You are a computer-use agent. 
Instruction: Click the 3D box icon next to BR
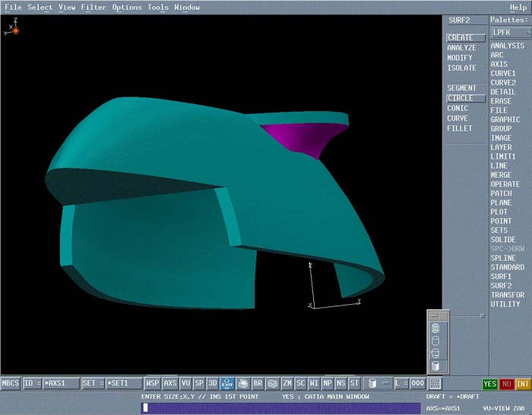(272, 384)
